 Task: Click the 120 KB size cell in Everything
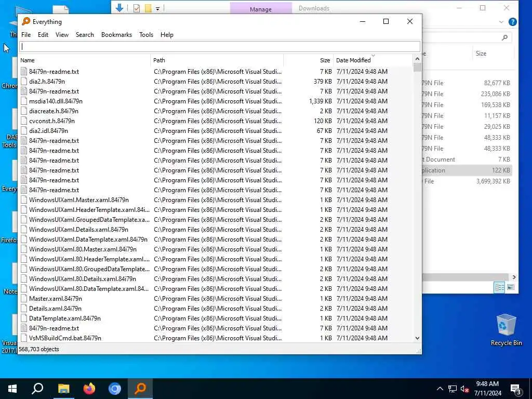pyautogui.click(x=323, y=121)
